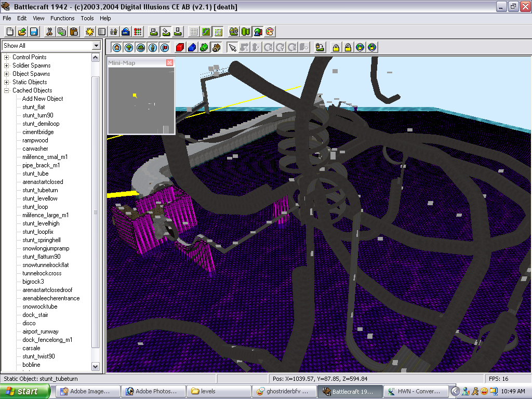Open the Functions menu
532x399 pixels.
coord(62,18)
